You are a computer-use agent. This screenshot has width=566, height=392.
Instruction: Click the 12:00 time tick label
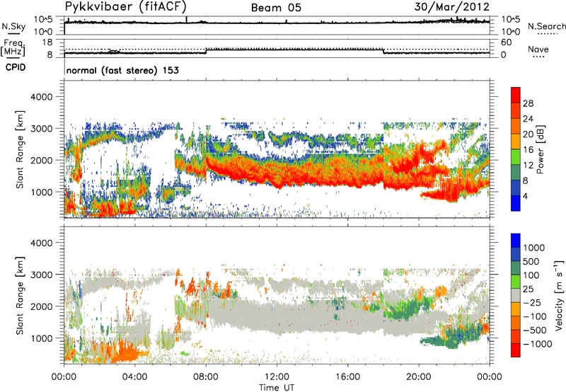click(x=277, y=377)
